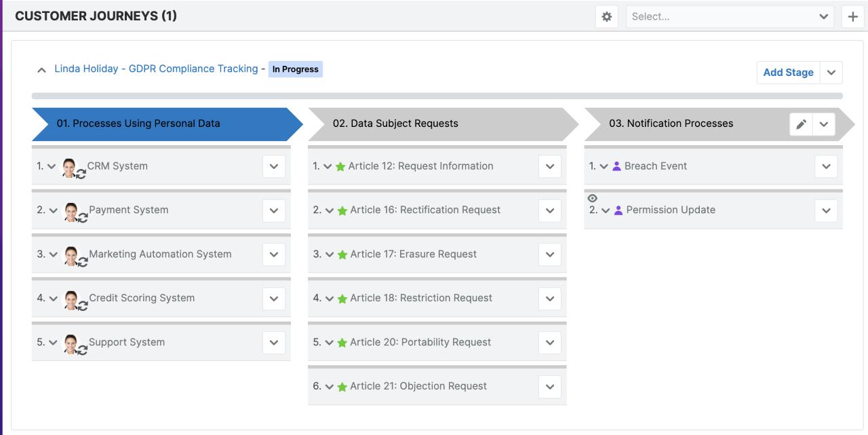Toggle the eye icon above Permission Update
Image resolution: width=868 pixels, height=435 pixels.
coord(592,198)
